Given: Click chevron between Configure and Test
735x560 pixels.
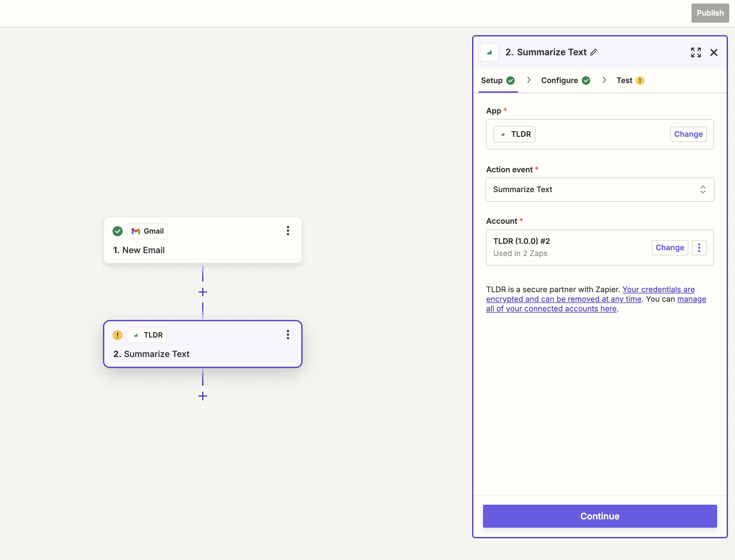Looking at the screenshot, I should (604, 80).
